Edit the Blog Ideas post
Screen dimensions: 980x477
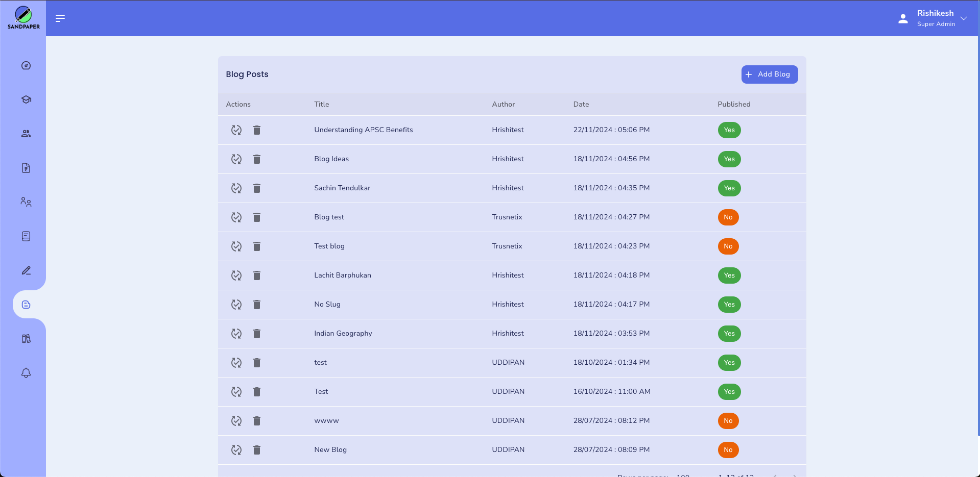[236, 159]
